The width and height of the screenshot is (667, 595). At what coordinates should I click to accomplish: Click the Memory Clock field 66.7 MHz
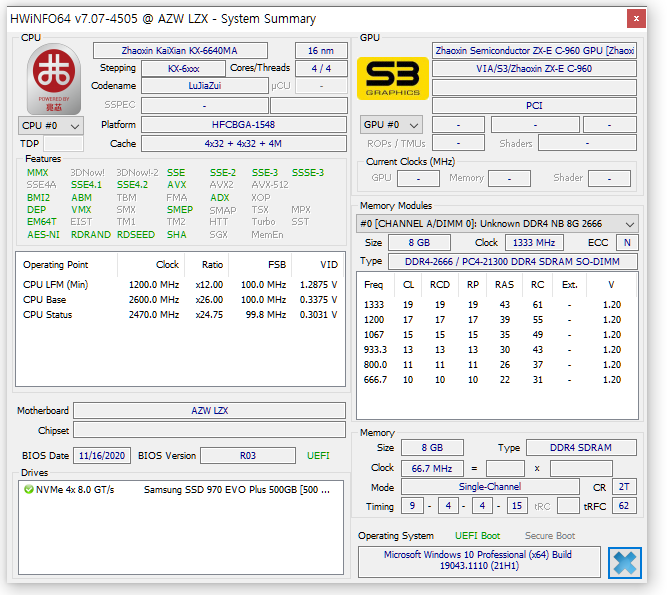[x=432, y=468]
